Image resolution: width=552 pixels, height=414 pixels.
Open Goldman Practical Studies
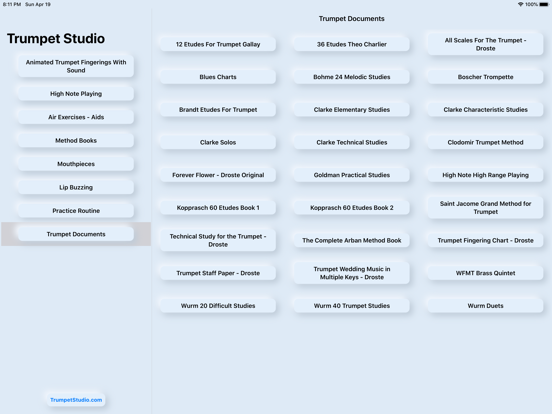click(352, 175)
